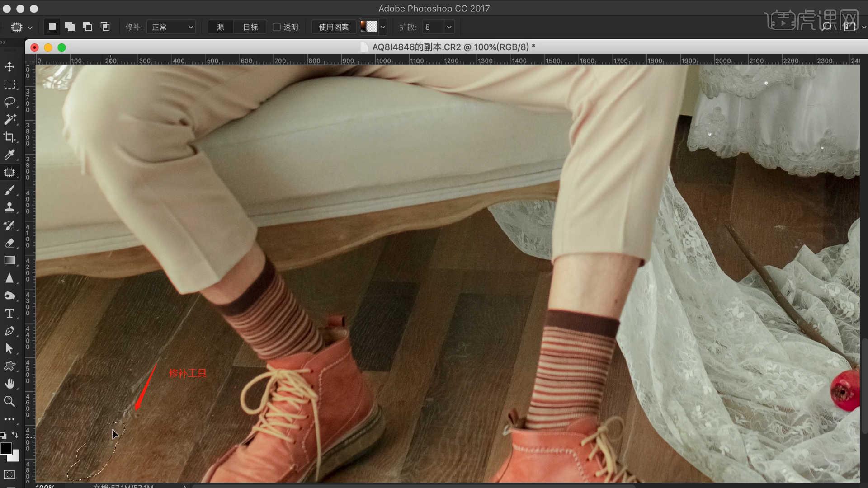Select the Zoom tool
Viewport: 868px width, 488px height.
9,401
